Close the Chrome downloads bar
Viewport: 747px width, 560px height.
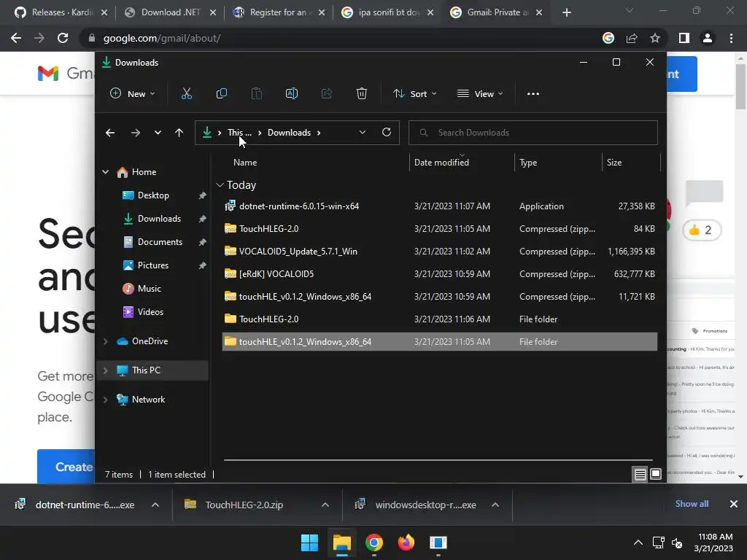coord(734,504)
